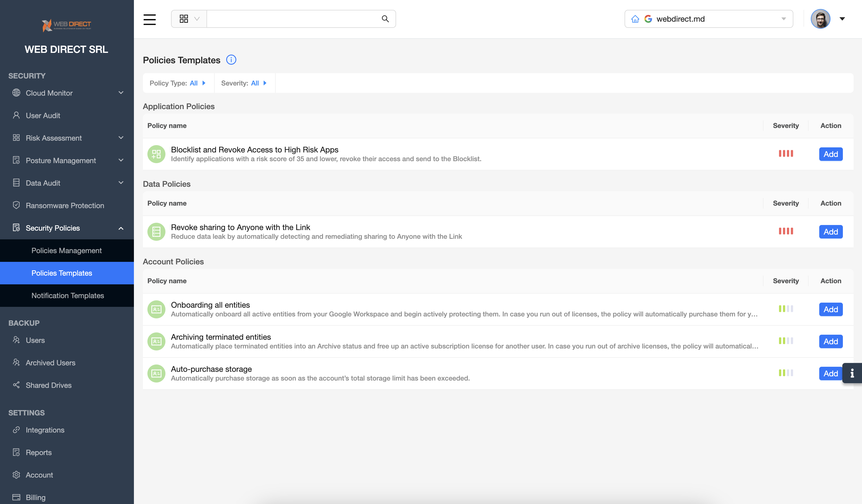Click the user profile avatar

pos(820,19)
